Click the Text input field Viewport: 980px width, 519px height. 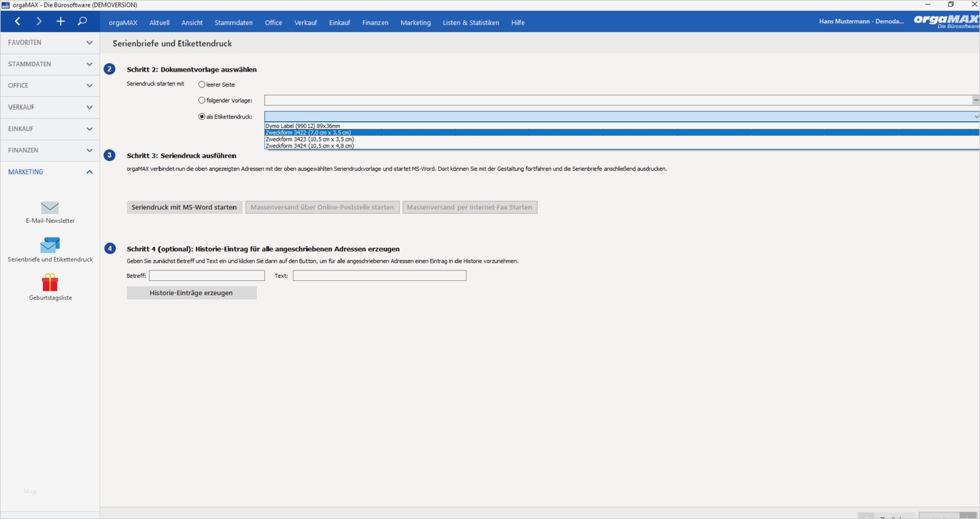380,276
